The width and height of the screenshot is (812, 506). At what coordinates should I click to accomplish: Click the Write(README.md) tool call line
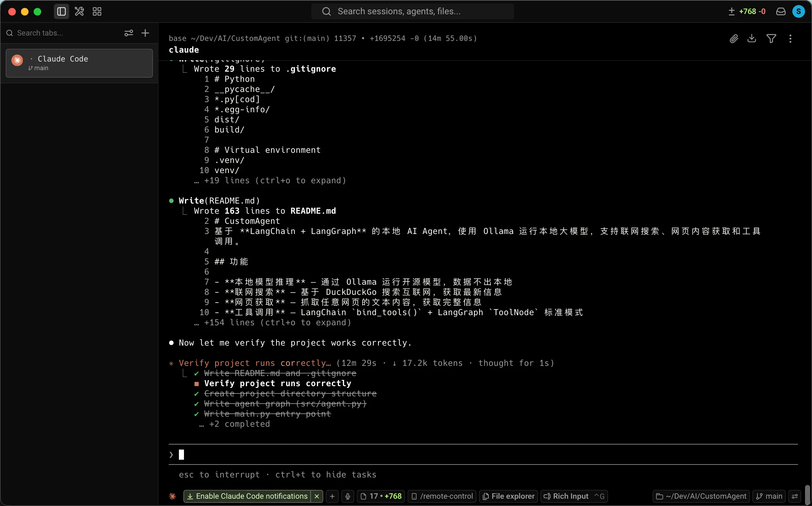[x=219, y=200]
